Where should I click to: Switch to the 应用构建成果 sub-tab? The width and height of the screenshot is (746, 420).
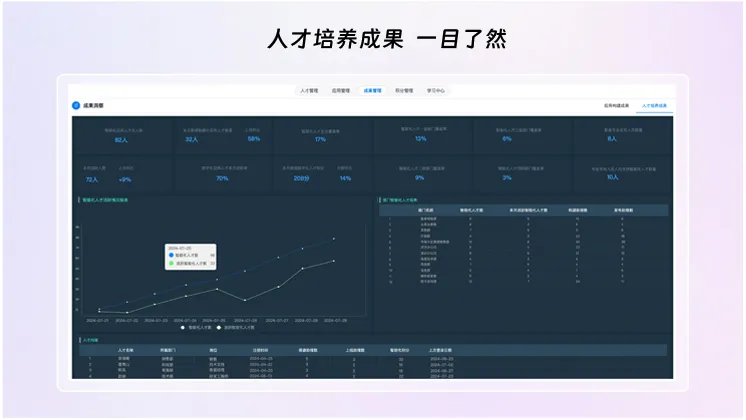pos(617,106)
